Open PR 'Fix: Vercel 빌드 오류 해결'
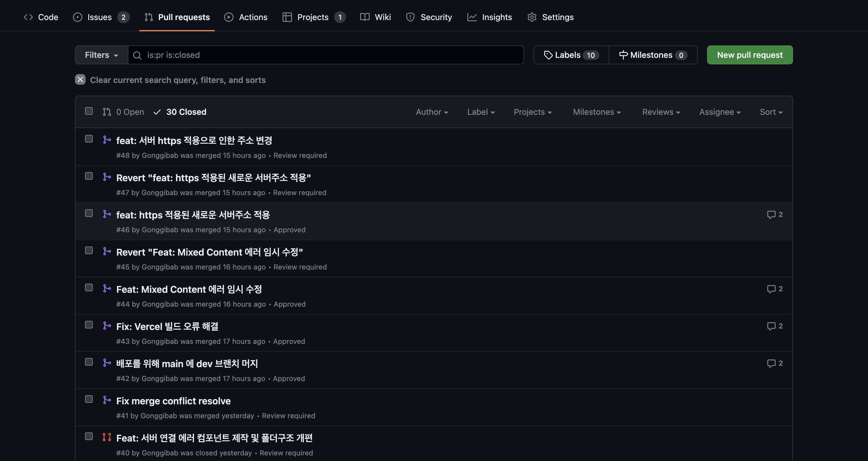This screenshot has width=868, height=461. pyautogui.click(x=167, y=327)
